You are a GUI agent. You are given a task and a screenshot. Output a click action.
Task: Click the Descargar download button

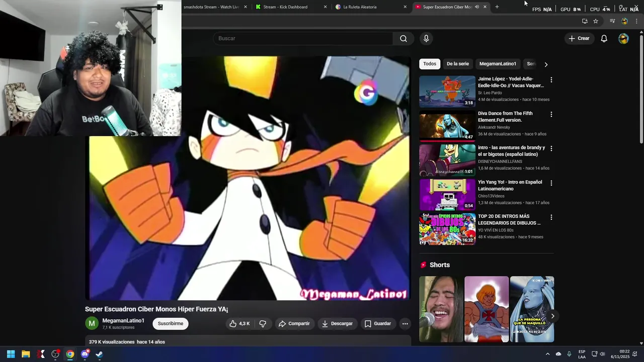[x=337, y=324]
